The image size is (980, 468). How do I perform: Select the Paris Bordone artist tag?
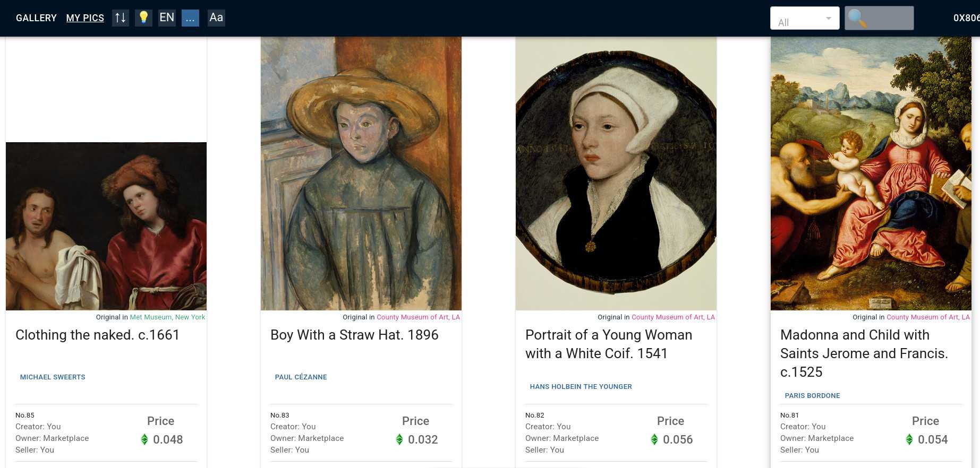coord(812,396)
